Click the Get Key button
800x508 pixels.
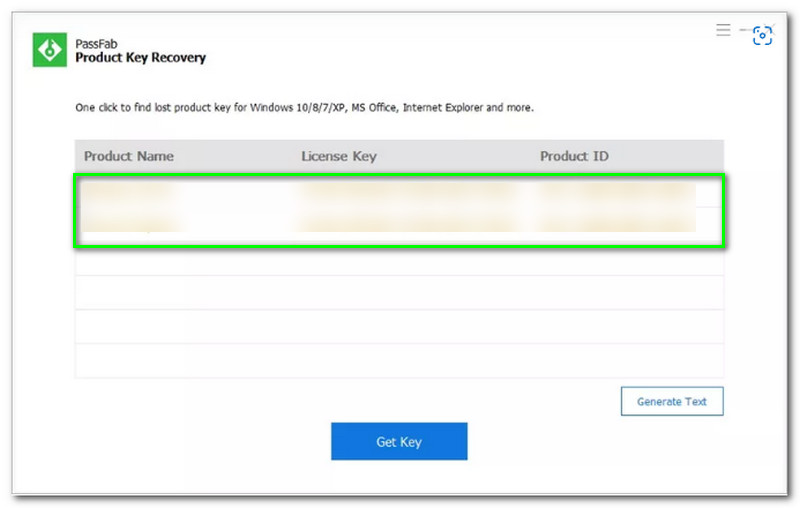click(399, 442)
